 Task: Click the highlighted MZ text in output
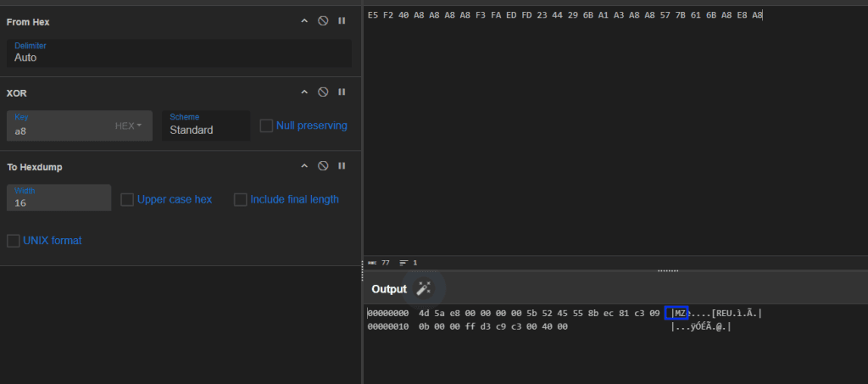679,314
